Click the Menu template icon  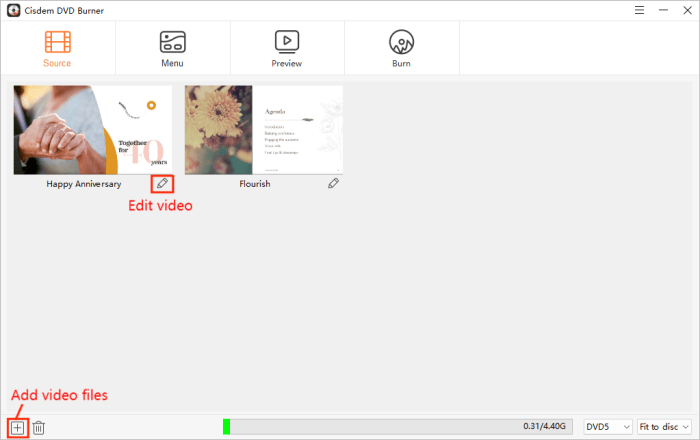[172, 42]
